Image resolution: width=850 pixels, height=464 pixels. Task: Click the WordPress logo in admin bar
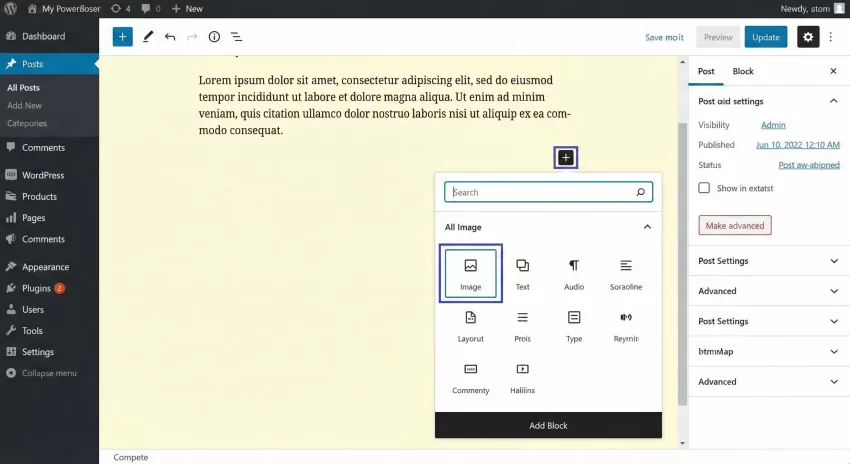[10, 9]
